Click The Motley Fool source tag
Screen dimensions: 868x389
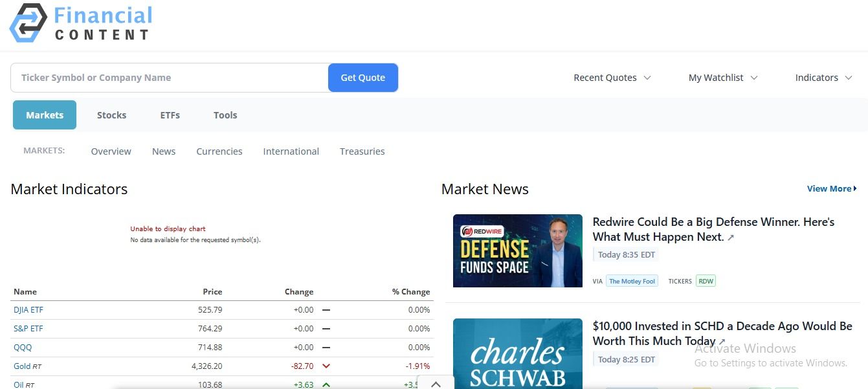(632, 281)
